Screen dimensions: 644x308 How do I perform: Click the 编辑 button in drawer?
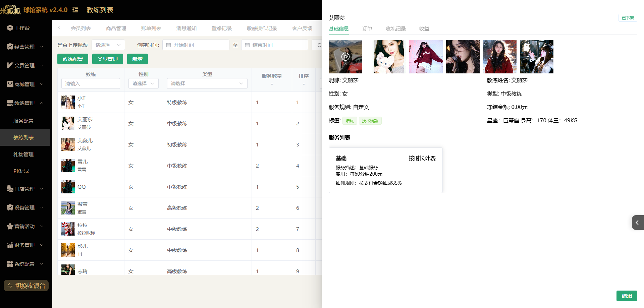click(627, 296)
